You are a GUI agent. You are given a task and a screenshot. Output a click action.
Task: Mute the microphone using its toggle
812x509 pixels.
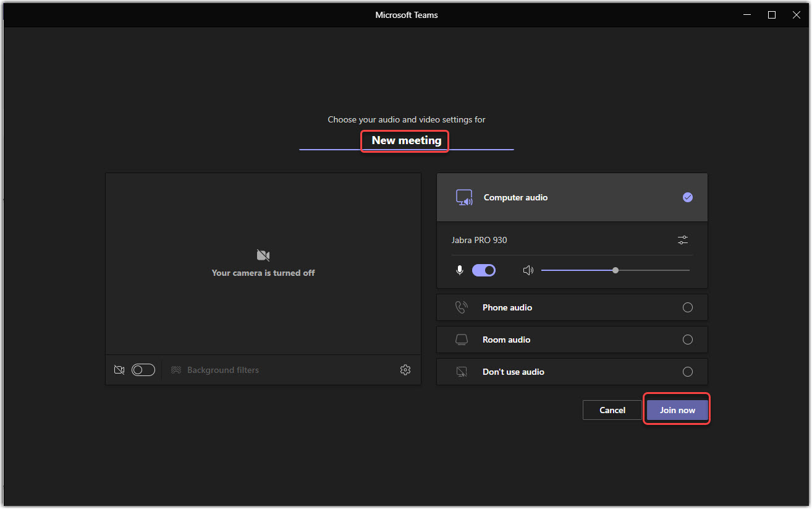(x=484, y=270)
